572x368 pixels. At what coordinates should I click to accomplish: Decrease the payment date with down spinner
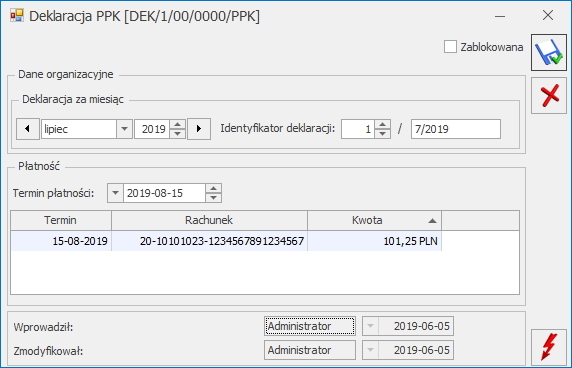tap(213, 198)
